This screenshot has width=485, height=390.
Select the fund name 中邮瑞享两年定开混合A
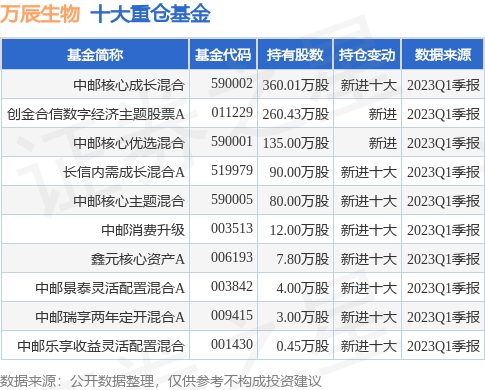click(110, 317)
